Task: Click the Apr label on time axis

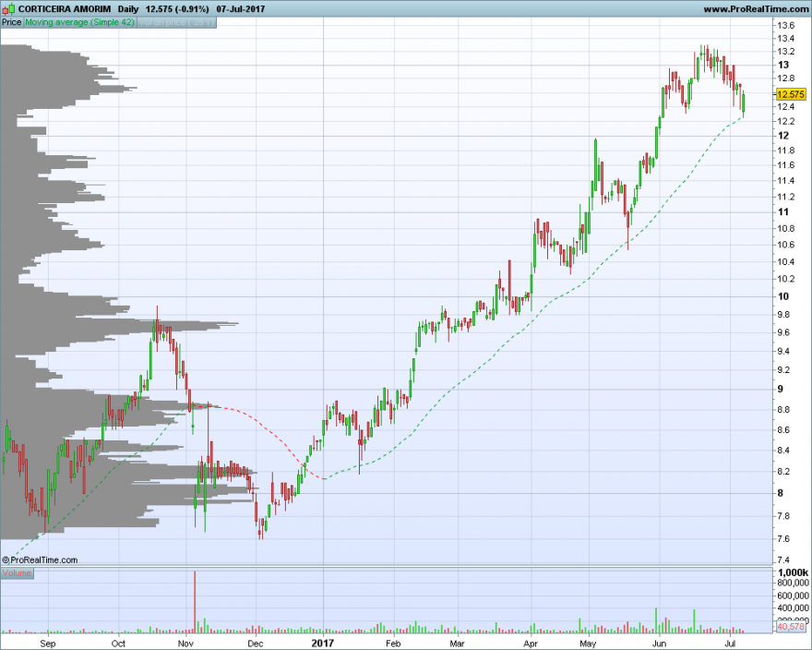Action: [x=531, y=644]
